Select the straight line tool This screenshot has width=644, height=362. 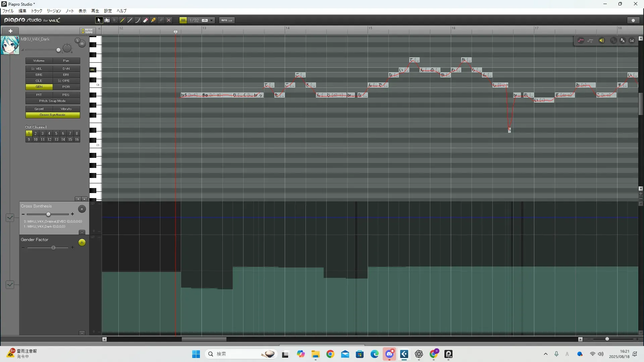pyautogui.click(x=130, y=20)
